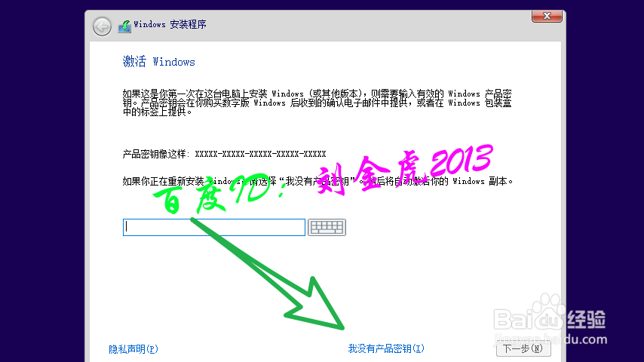This screenshot has height=362, width=644.
Task: Open the on-screen keyboard icon button
Action: pos(327,227)
